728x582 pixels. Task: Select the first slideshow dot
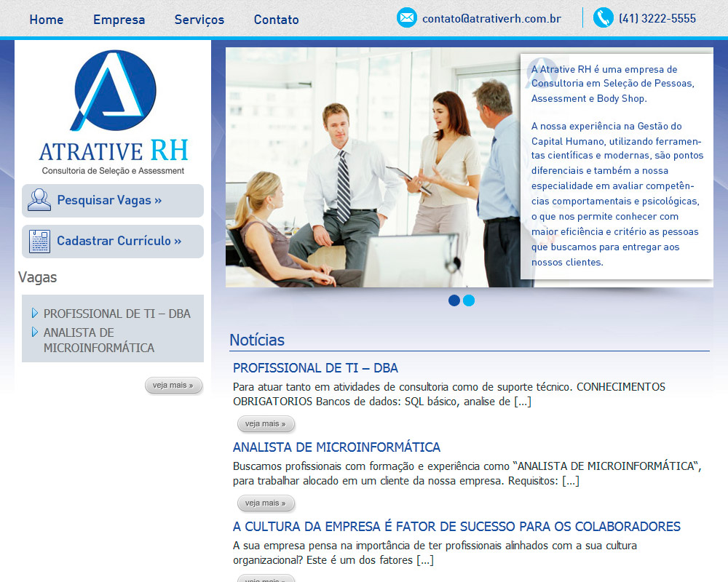(454, 300)
